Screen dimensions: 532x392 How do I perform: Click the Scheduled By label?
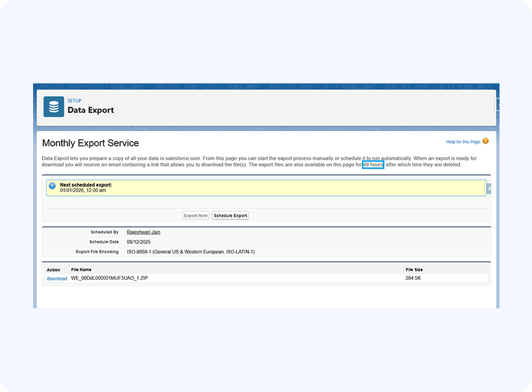tap(104, 232)
